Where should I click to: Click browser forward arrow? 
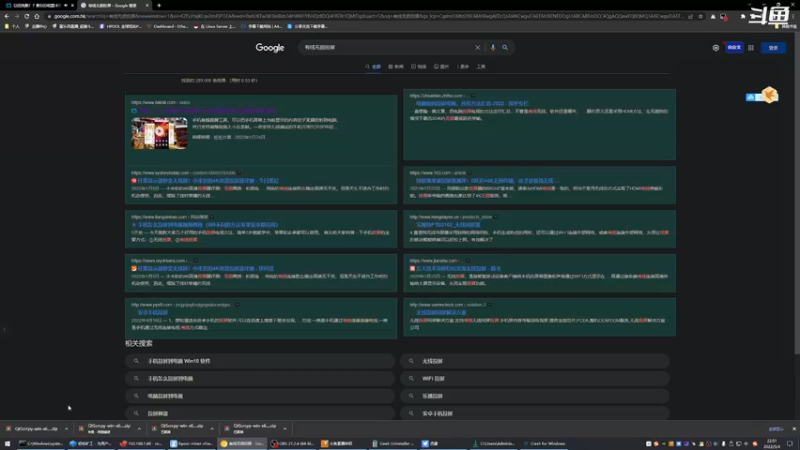click(x=16, y=16)
